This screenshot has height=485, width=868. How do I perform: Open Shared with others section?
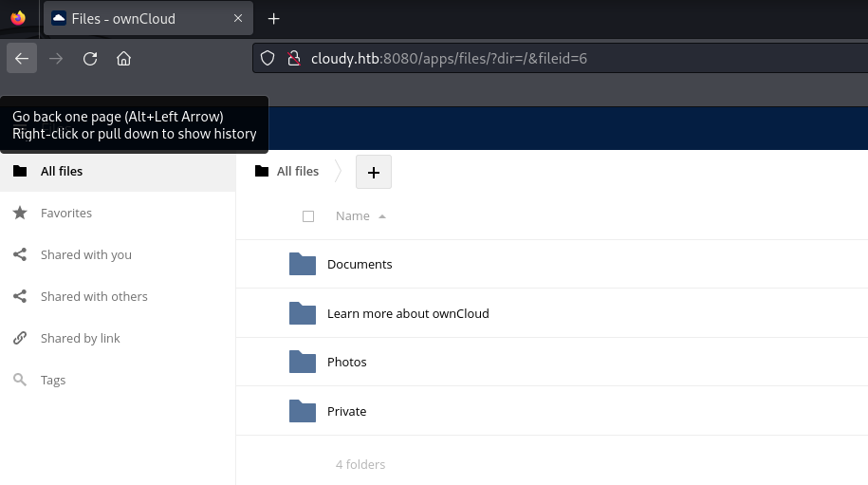coord(94,297)
